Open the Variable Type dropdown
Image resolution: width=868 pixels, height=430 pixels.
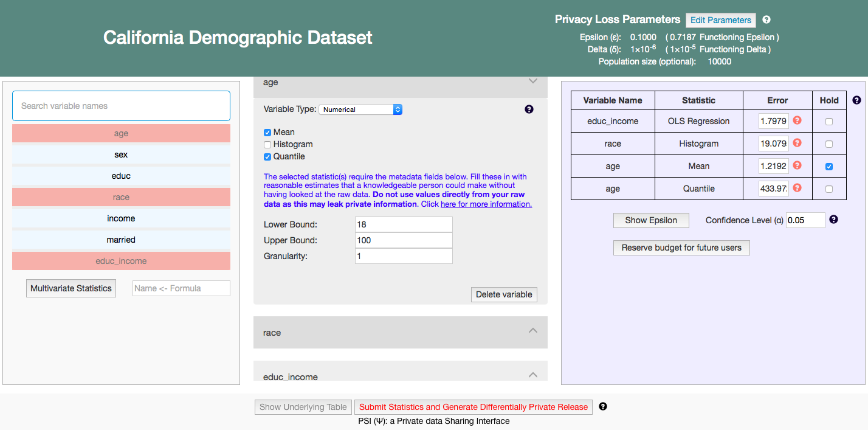pyautogui.click(x=360, y=109)
